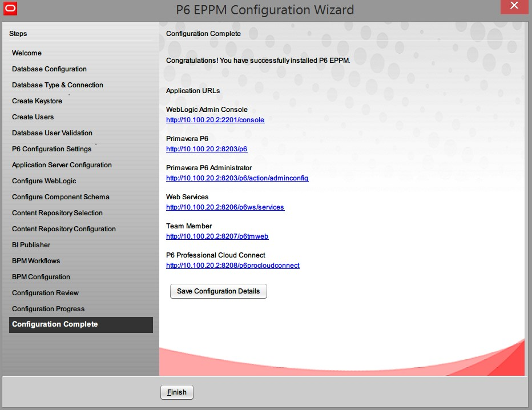Select the highlighted Configuration Complete step
532x410 pixels.
pos(81,324)
